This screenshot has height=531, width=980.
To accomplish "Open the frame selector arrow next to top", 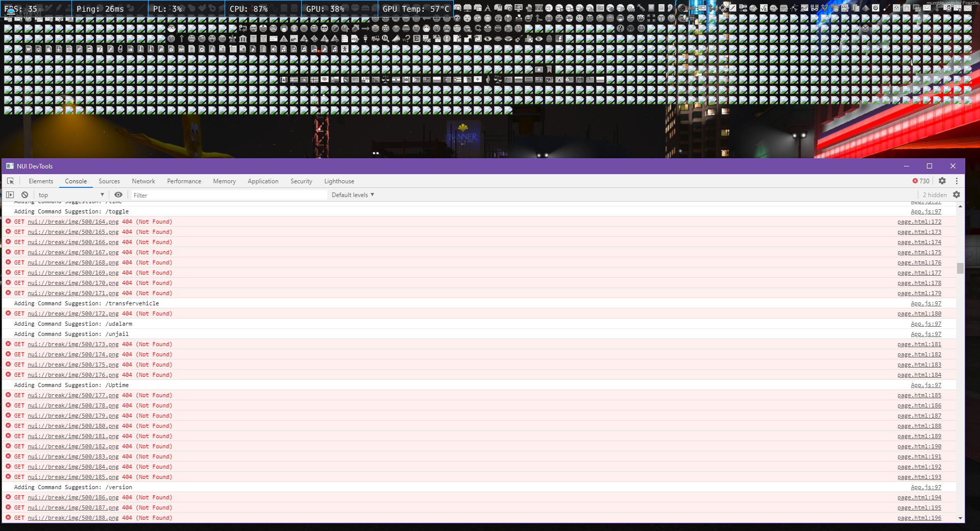I will 102,195.
